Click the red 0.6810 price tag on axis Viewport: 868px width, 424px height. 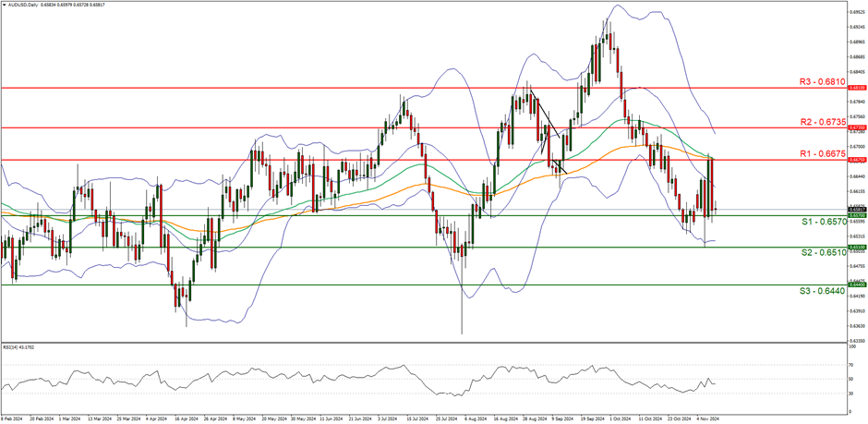click(x=858, y=89)
